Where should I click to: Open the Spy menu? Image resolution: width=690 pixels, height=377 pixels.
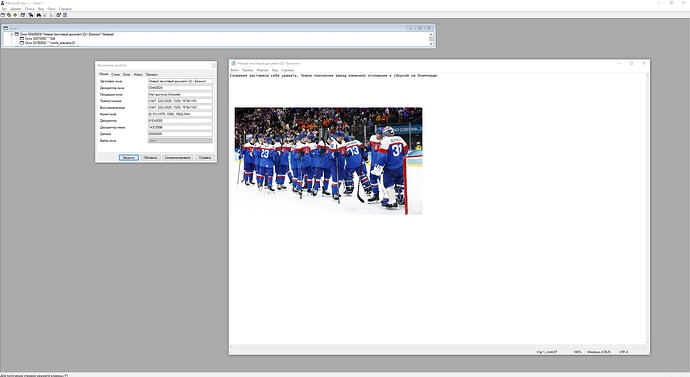tap(4, 9)
